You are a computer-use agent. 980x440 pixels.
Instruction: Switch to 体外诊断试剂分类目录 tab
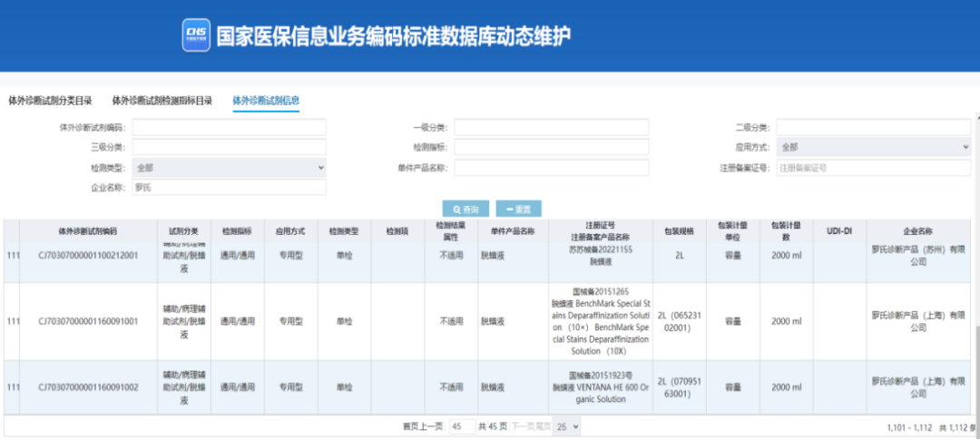coord(50,101)
